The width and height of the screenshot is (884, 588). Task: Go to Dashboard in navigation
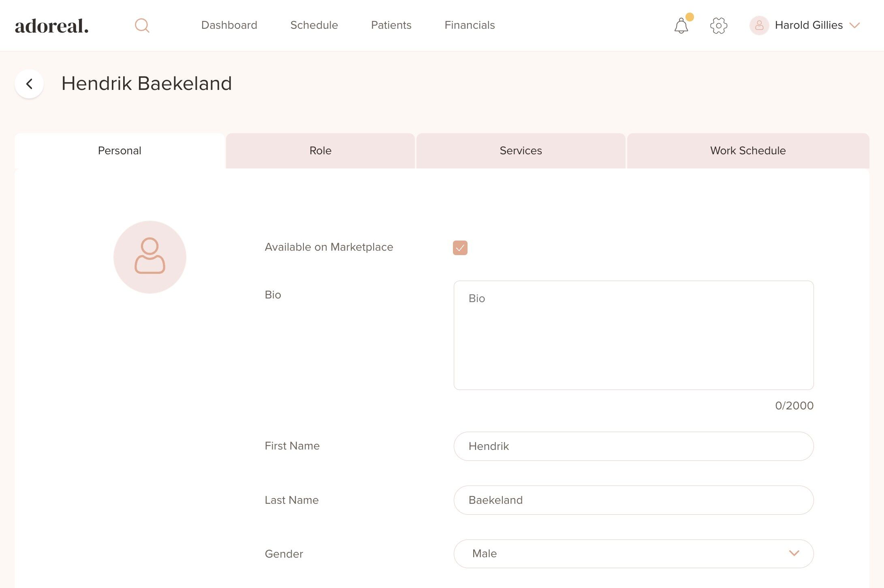[229, 25]
